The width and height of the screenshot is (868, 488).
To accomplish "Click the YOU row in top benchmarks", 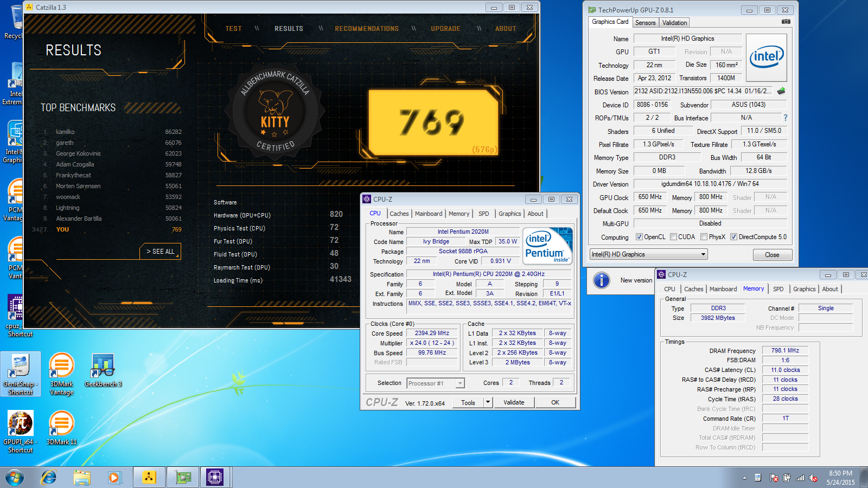I will click(106, 229).
